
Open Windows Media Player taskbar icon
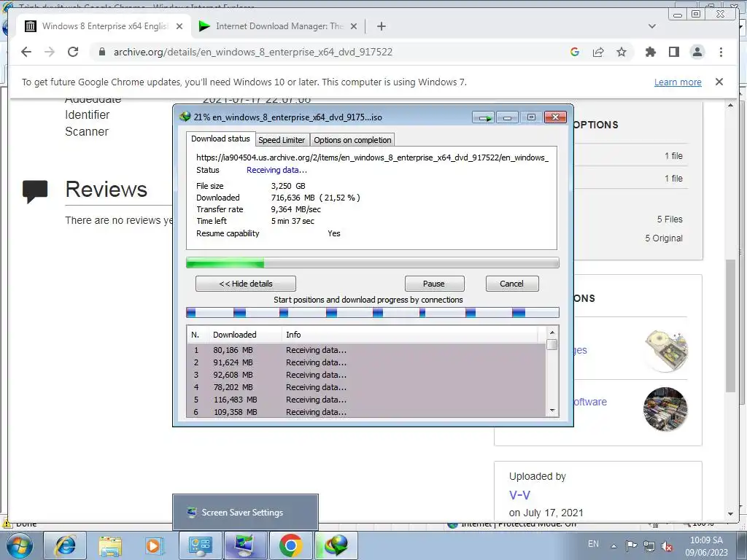(154, 545)
